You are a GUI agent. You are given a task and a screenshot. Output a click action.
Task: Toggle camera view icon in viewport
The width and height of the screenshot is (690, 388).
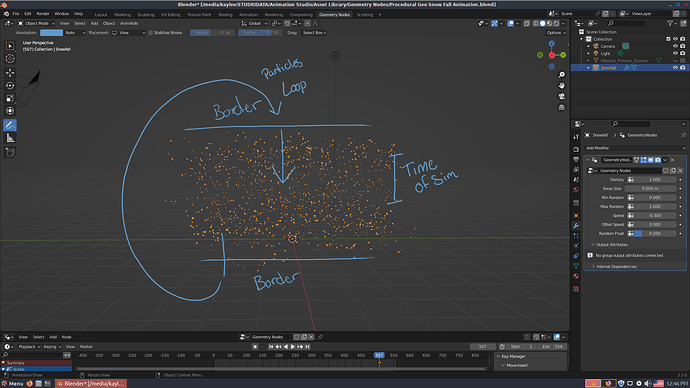tap(562, 96)
